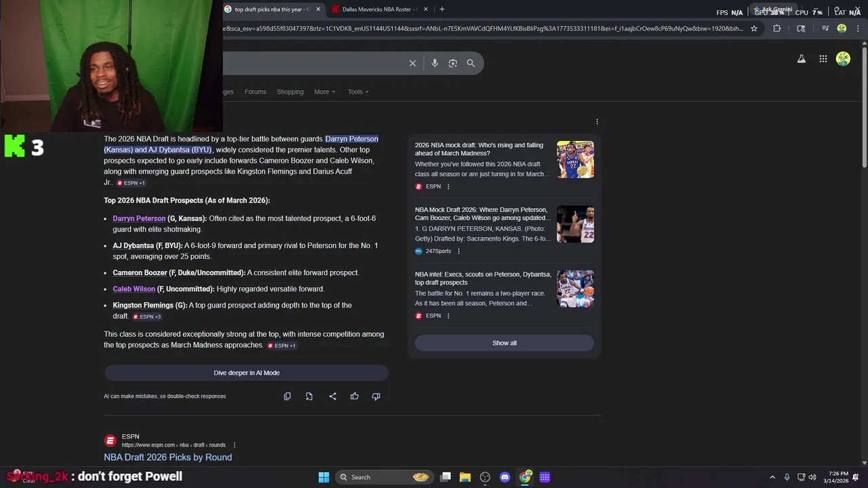Click the ESPN +1 chip after 'Jr..'

[x=131, y=183]
